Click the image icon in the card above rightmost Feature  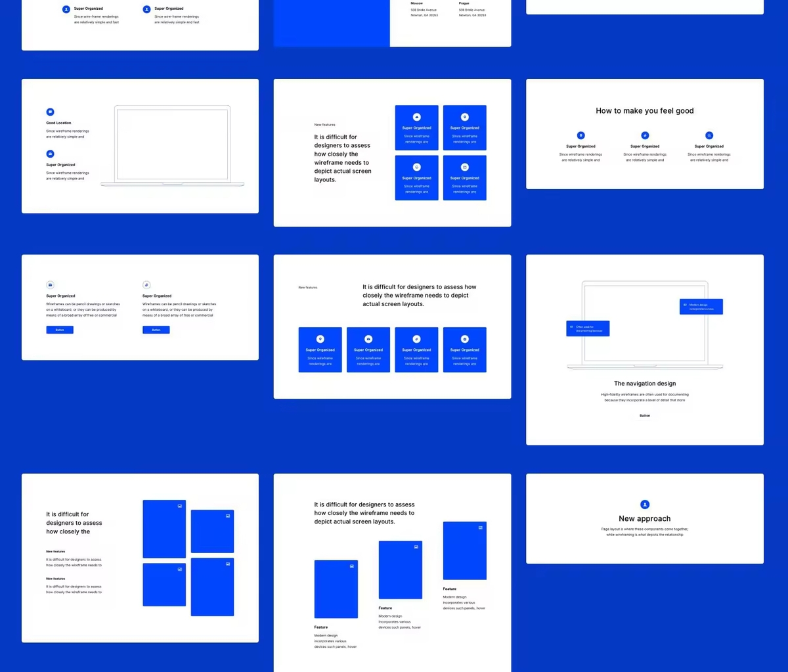click(x=480, y=527)
